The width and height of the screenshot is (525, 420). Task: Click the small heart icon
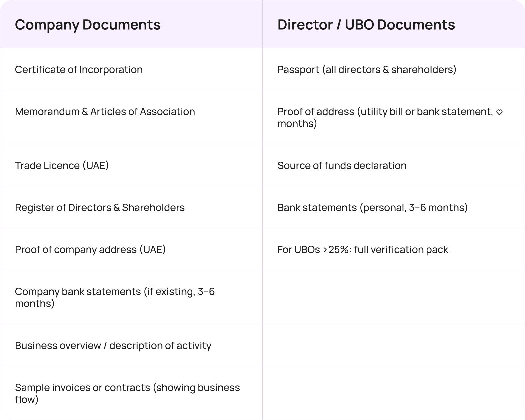tap(499, 113)
